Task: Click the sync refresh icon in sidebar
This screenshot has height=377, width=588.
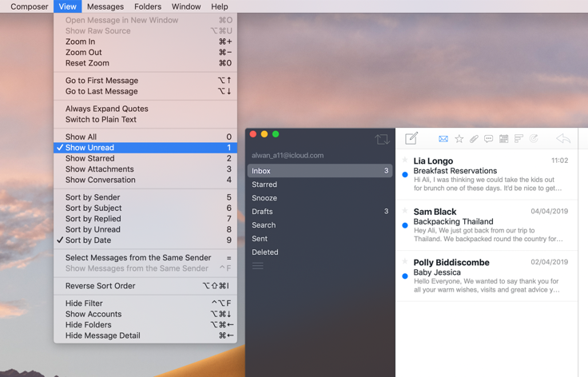Action: (382, 140)
